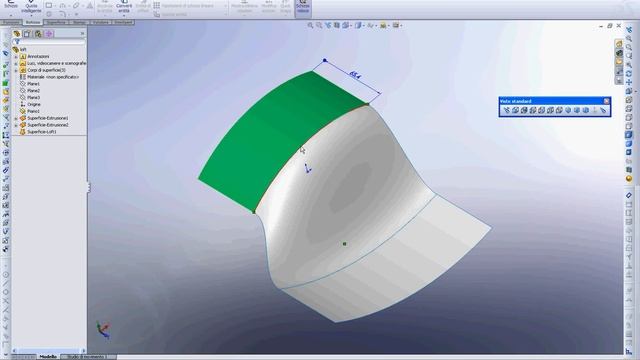Viewport: 640px width, 360px height.
Task: Switch to the Modello bottom tab
Action: coord(48,357)
